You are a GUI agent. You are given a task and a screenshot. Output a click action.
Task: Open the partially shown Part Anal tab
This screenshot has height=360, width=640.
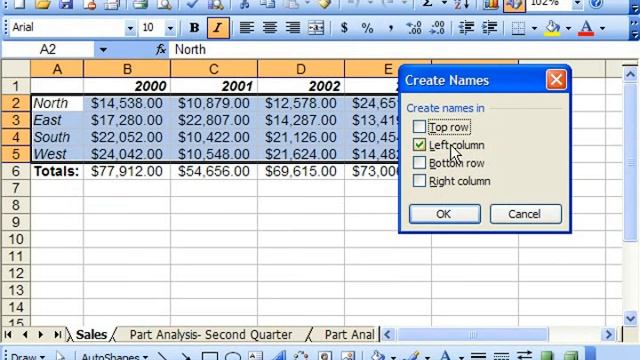point(349,335)
